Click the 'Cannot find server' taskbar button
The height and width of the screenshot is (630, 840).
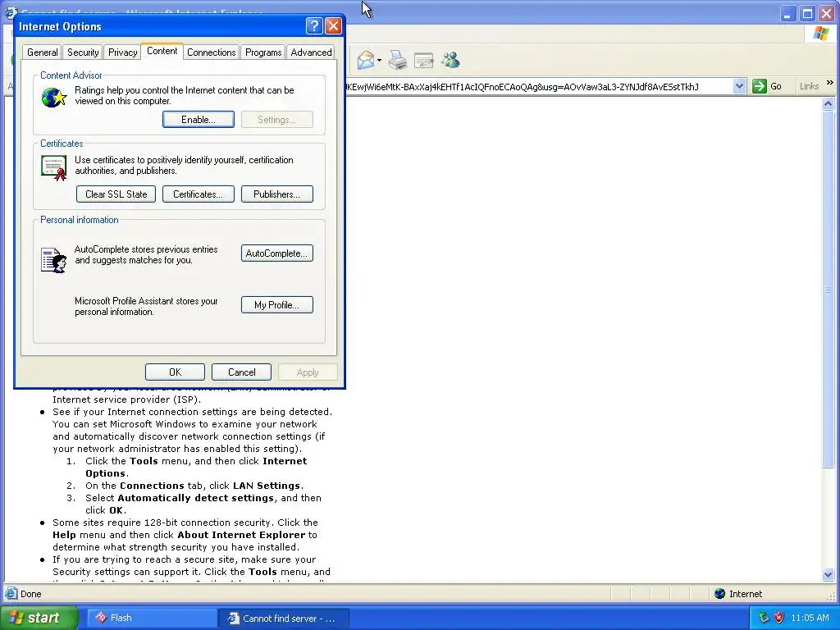284,619
